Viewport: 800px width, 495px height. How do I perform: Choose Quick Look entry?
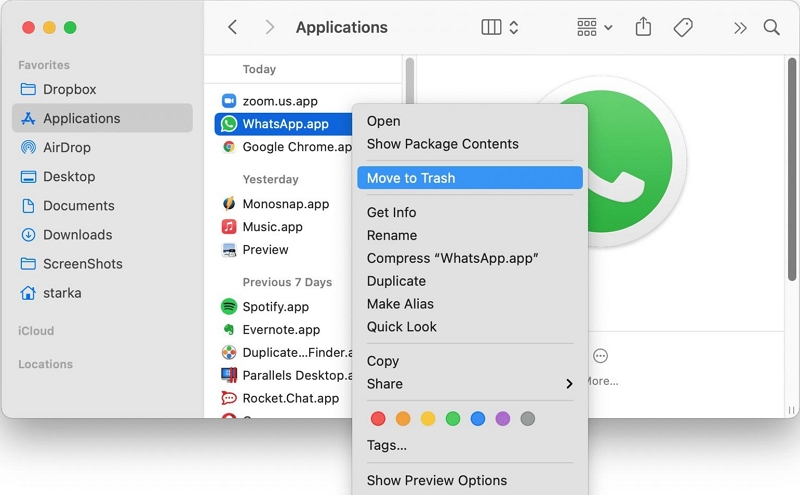click(x=469, y=327)
